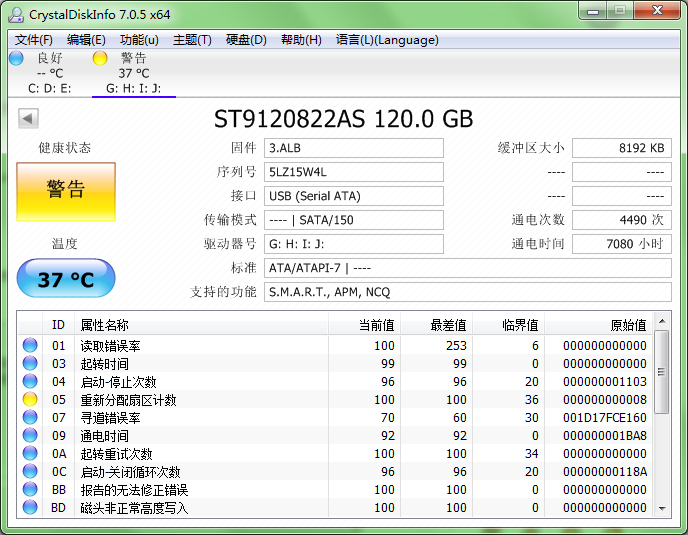Viewport: 688px width, 535px height.
Task: Click the blue status icon for ID BD
Action: point(30,507)
